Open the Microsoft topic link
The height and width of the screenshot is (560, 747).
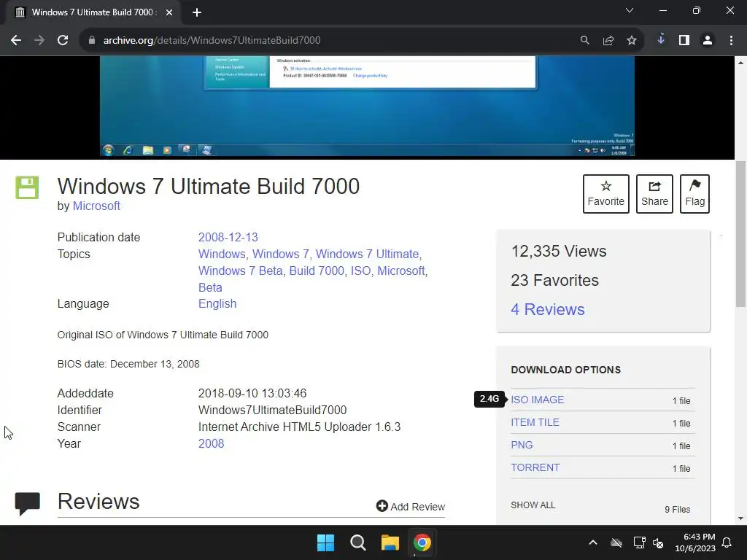click(401, 271)
